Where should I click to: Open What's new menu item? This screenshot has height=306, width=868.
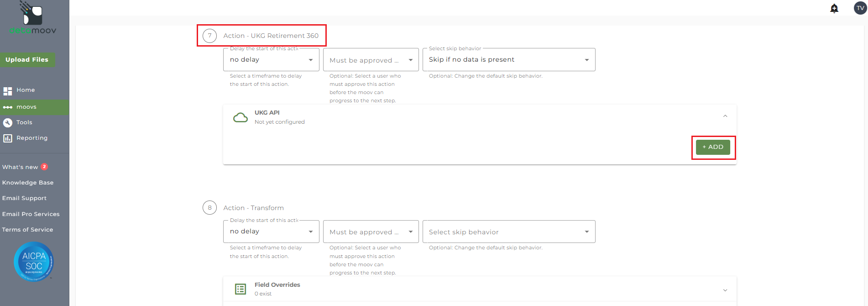point(21,167)
